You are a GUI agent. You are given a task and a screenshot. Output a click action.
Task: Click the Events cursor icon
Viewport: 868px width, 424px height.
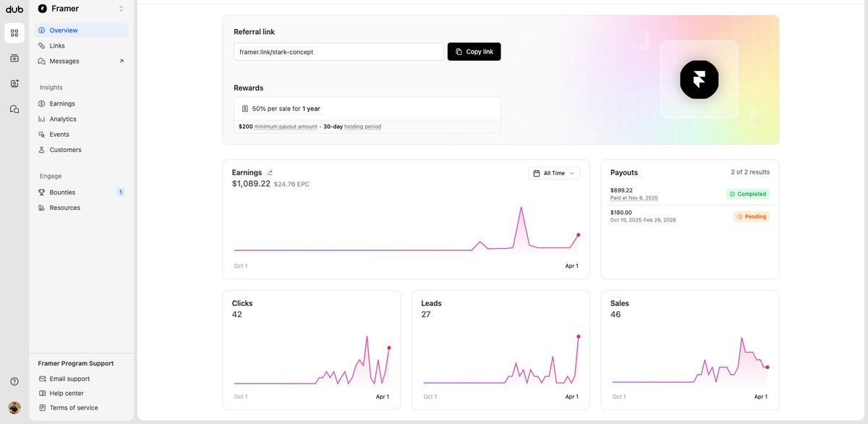(42, 135)
